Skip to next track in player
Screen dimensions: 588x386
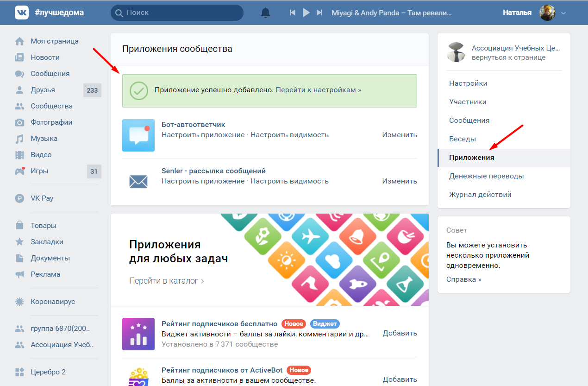coord(319,13)
